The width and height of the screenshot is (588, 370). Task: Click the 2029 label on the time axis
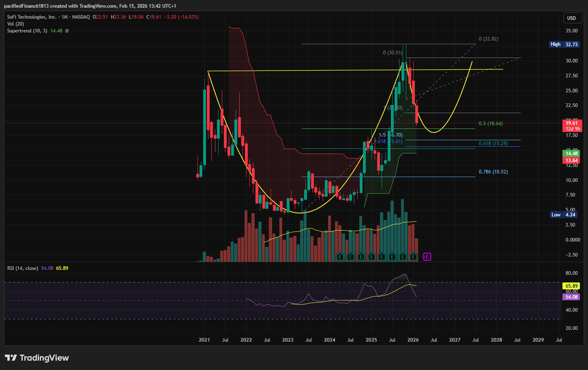click(538, 340)
